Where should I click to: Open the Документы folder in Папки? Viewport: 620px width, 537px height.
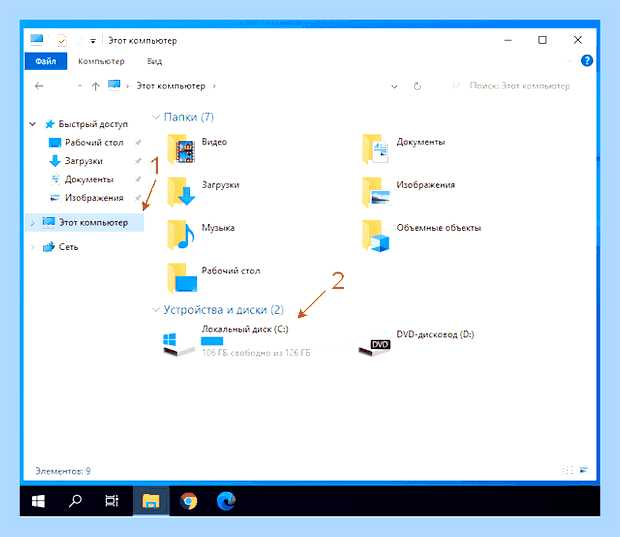coord(375,149)
